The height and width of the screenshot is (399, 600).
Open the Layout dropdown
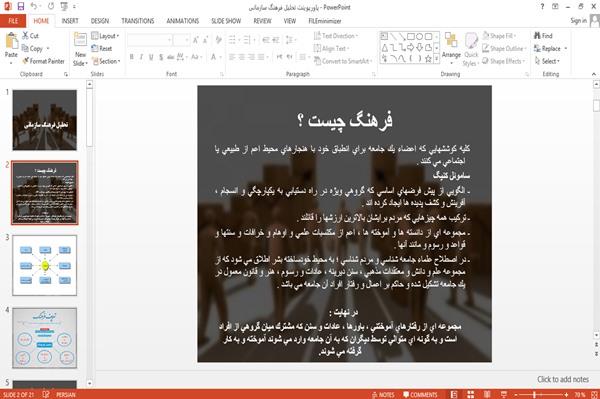point(105,36)
